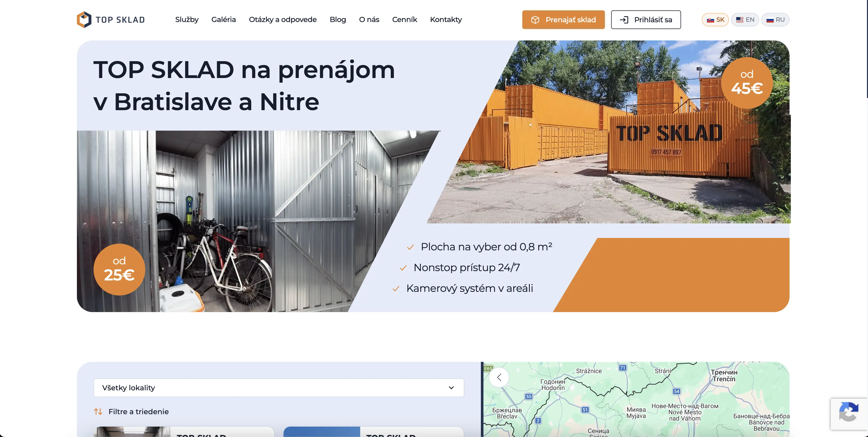Click the text Kamerový systém v areáli

(470, 288)
